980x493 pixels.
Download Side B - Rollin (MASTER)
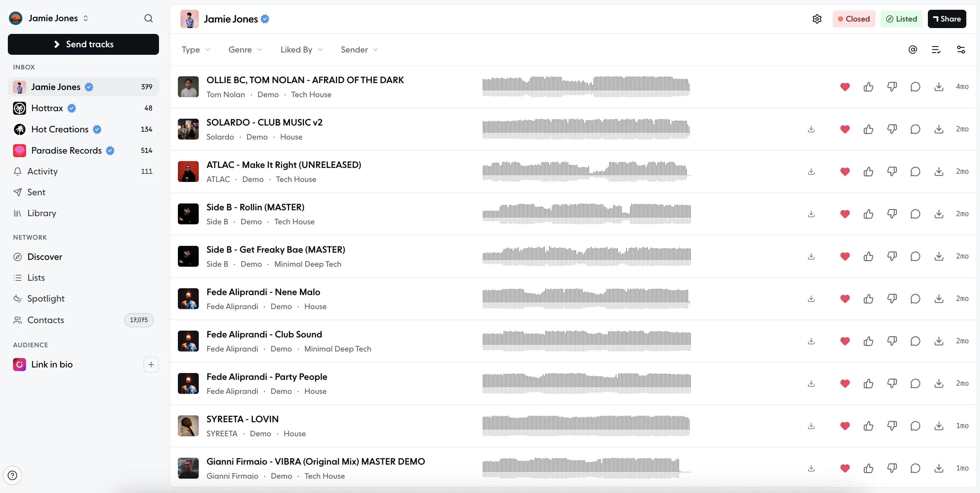pyautogui.click(x=939, y=214)
